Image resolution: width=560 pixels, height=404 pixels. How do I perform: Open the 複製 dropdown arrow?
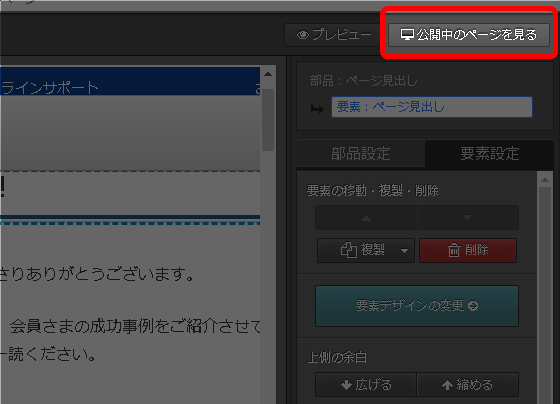[404, 251]
